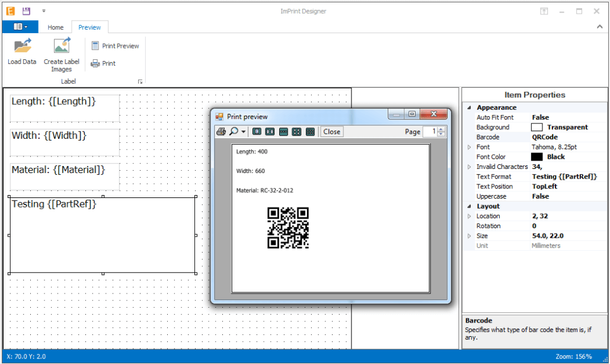
Task: Switch to the Home ribbon tab
Action: coord(56,27)
